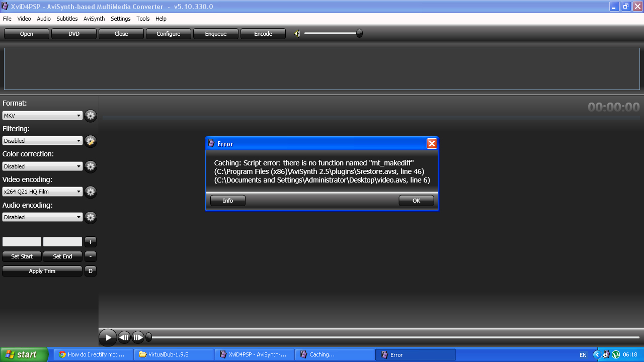Click Info in the Error dialog
Image resolution: width=644 pixels, height=362 pixels.
(228, 201)
